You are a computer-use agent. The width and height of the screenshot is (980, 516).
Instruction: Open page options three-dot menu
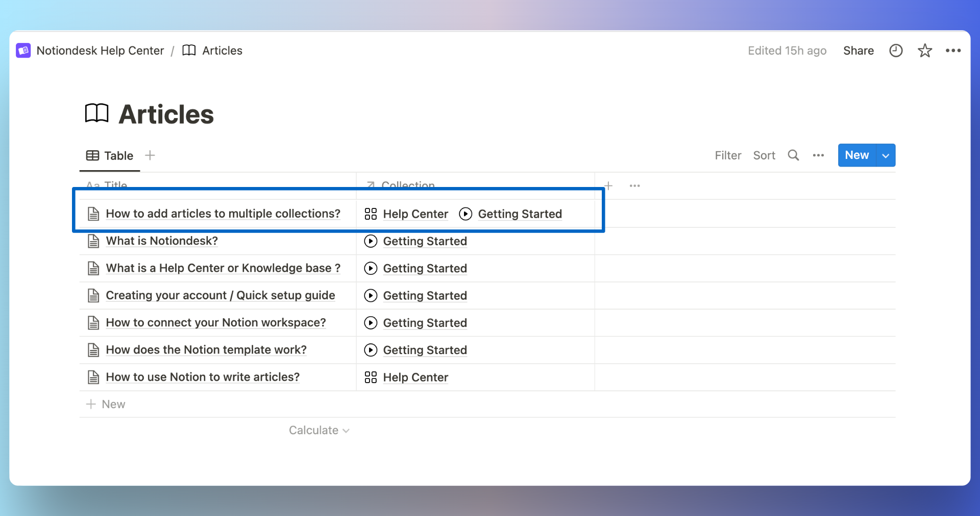pos(953,51)
